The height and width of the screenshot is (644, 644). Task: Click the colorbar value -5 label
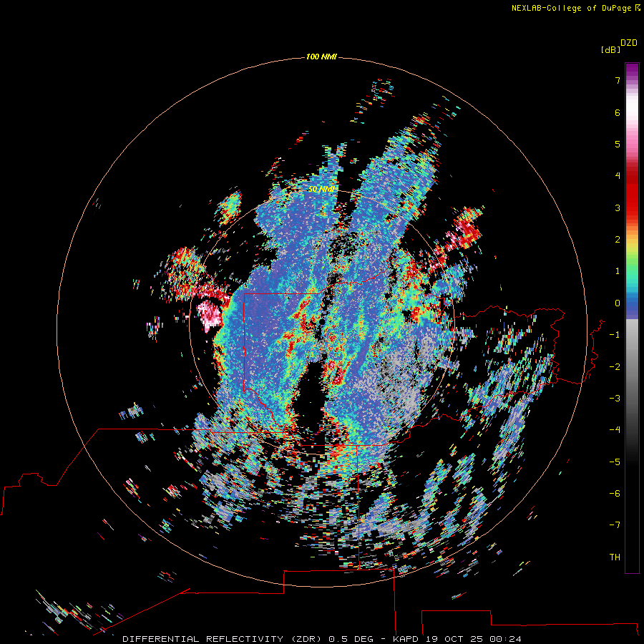pos(615,462)
